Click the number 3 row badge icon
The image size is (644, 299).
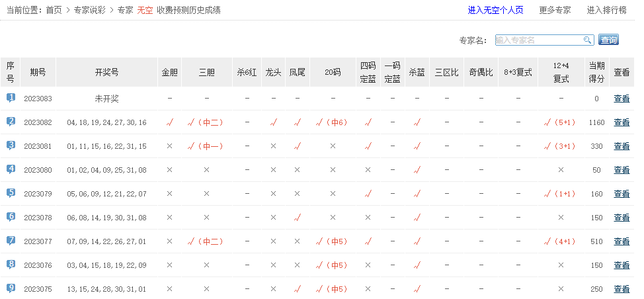[11, 146]
